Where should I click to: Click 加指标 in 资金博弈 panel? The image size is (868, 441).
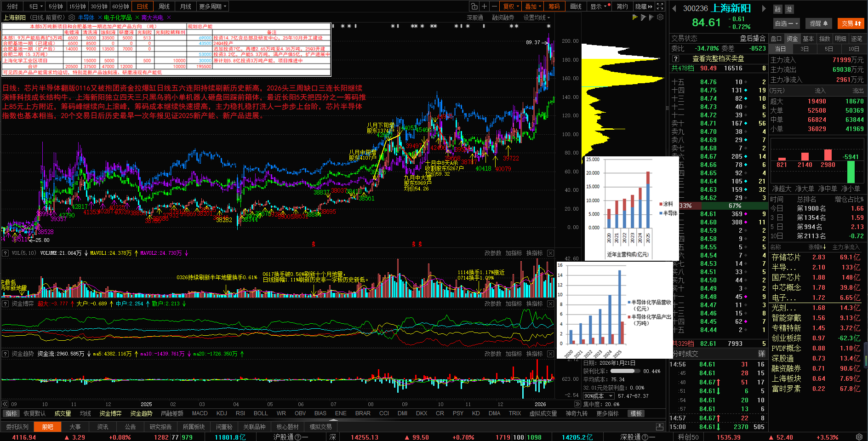(514, 304)
